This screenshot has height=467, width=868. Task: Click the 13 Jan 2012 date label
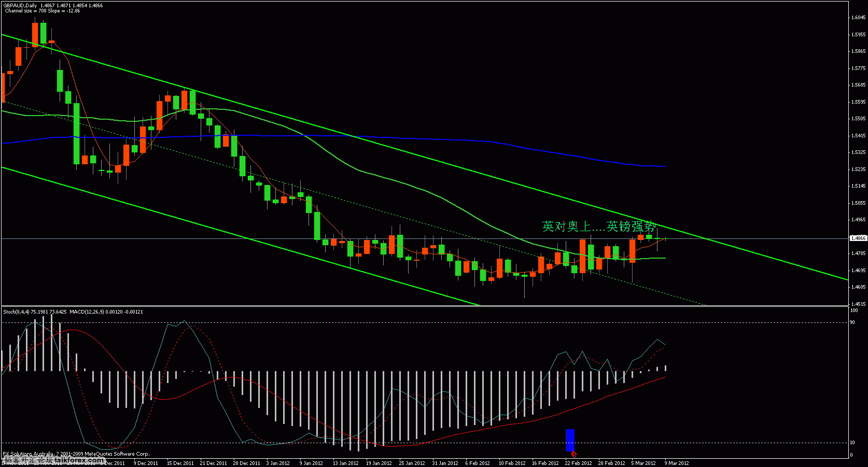(346, 463)
